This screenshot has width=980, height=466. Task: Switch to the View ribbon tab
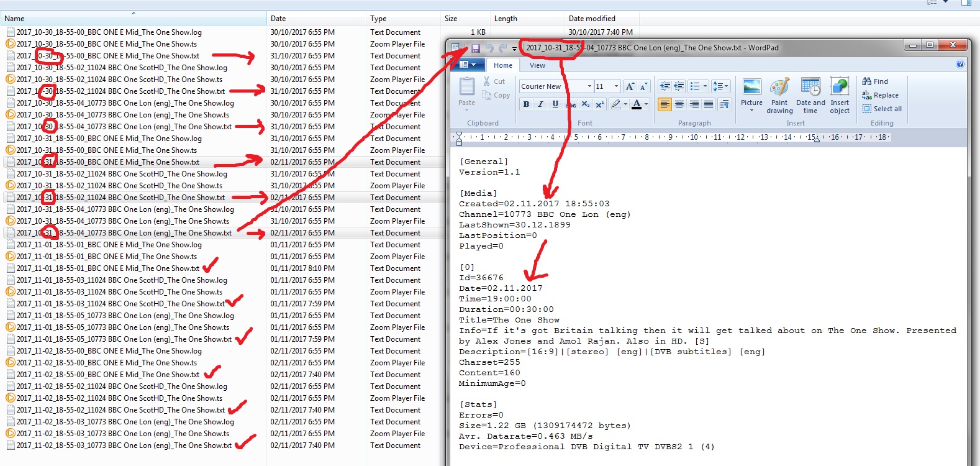point(537,65)
